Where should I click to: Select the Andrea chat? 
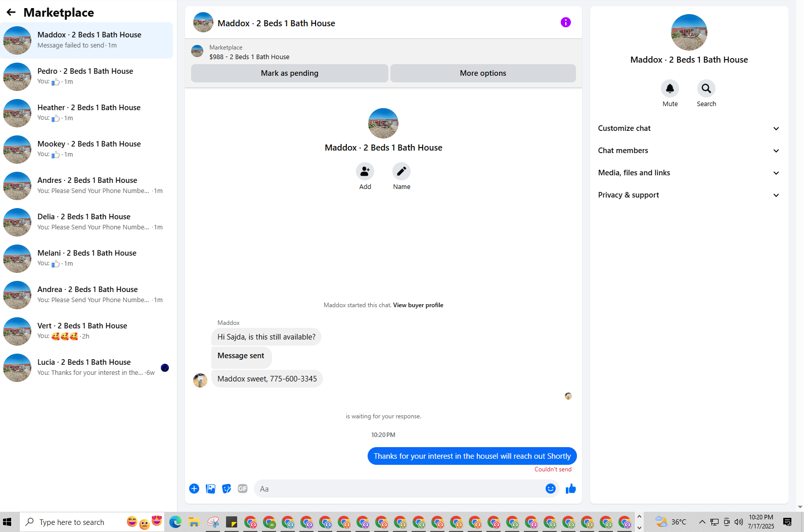click(x=86, y=295)
